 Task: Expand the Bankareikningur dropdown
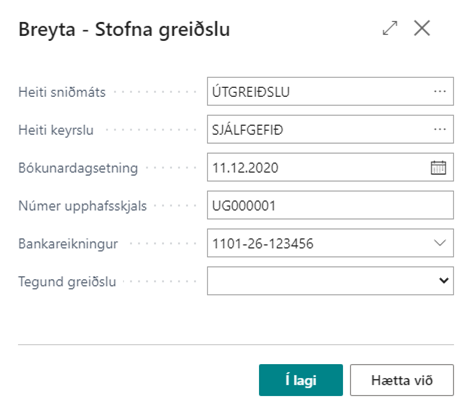tap(440, 243)
